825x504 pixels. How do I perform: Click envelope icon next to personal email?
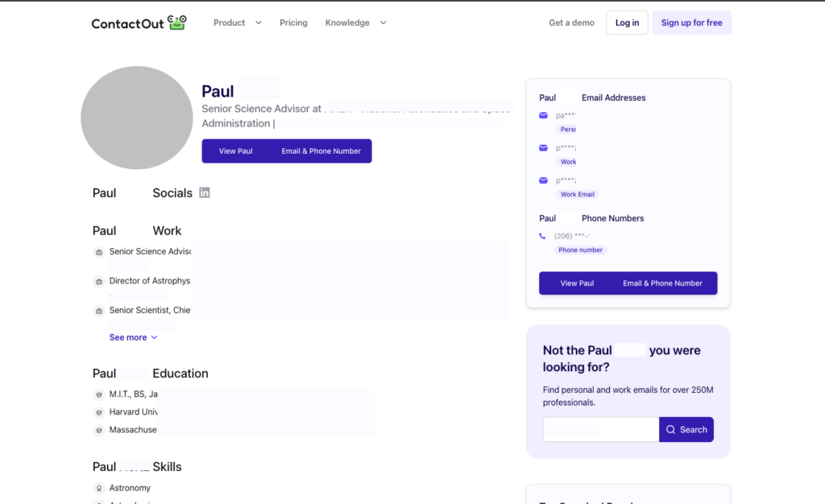coord(544,115)
